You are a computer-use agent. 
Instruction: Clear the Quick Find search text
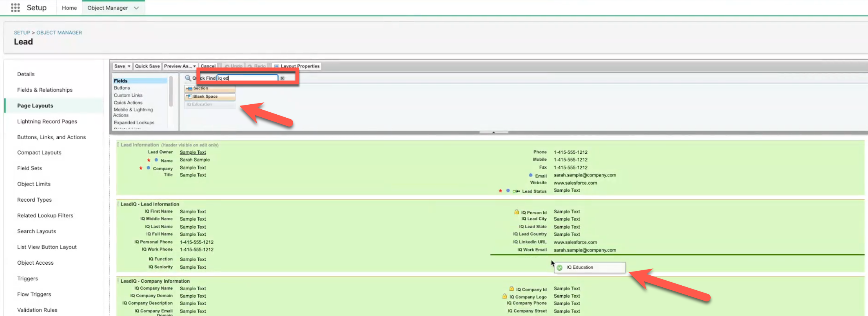point(282,78)
